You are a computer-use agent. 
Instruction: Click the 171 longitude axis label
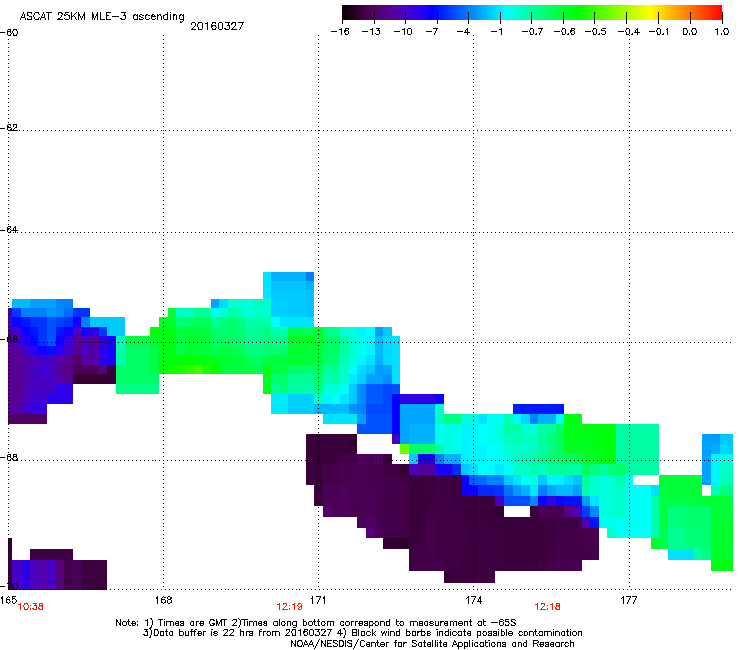point(318,599)
